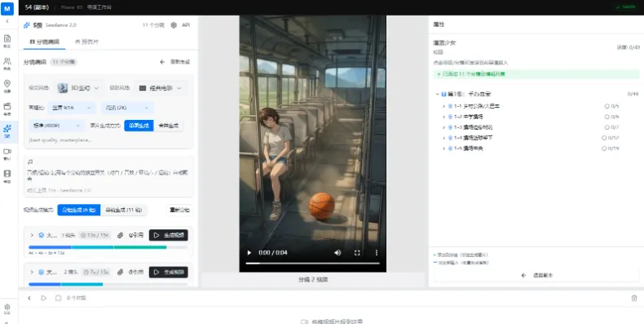Open the 9:16 aspect ratio dropdown
This screenshot has width=644, height=324.
pos(72,108)
